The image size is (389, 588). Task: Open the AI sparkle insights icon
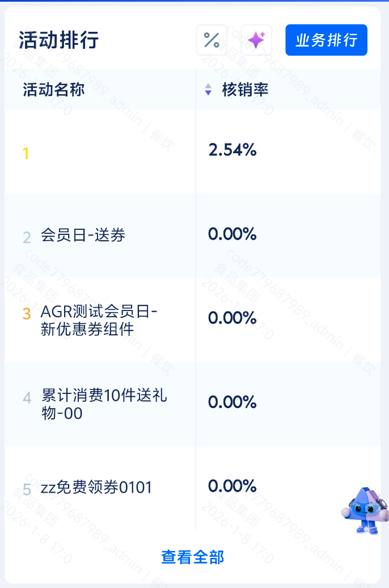click(256, 40)
